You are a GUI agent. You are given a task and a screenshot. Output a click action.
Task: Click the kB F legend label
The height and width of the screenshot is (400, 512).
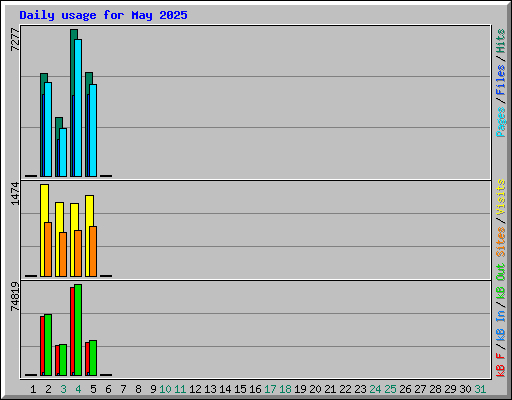point(500,365)
